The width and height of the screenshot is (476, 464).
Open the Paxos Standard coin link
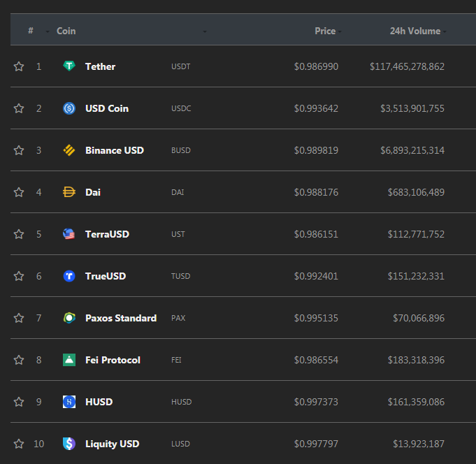[x=121, y=318]
